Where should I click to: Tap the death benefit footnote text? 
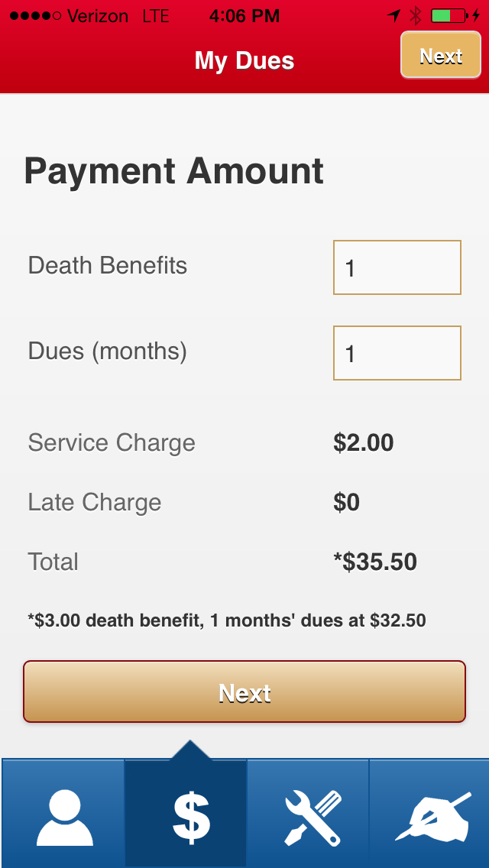(227, 620)
